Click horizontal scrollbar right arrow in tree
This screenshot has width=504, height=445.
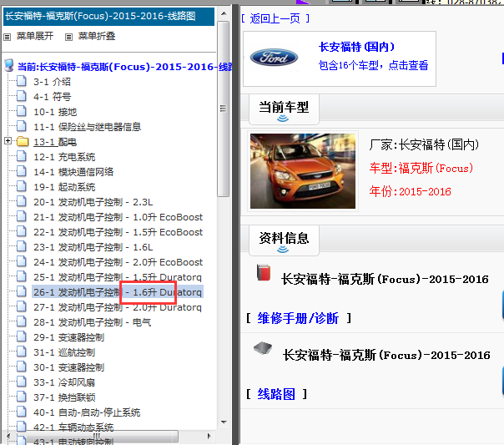click(x=209, y=437)
